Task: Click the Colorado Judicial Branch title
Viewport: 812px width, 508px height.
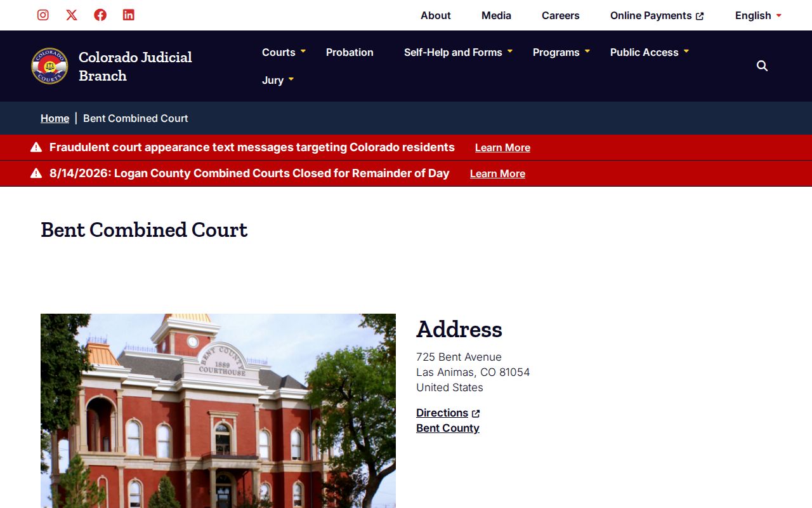Action: pos(135,66)
